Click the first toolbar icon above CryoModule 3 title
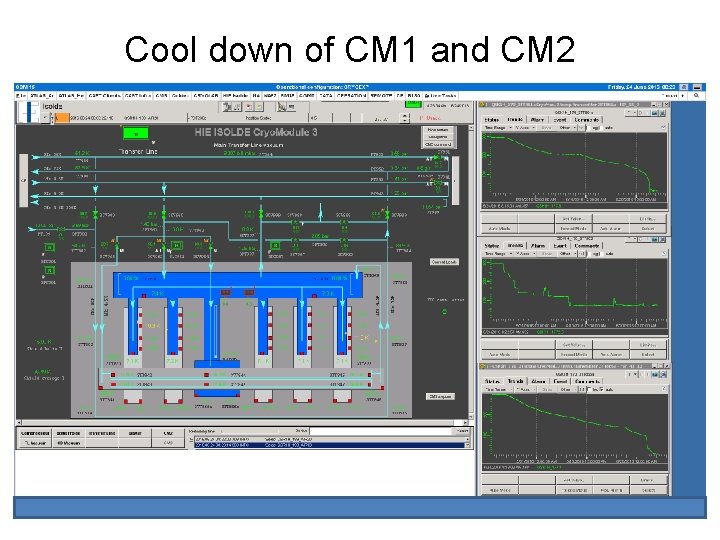This screenshot has height=540, width=720. [227, 107]
